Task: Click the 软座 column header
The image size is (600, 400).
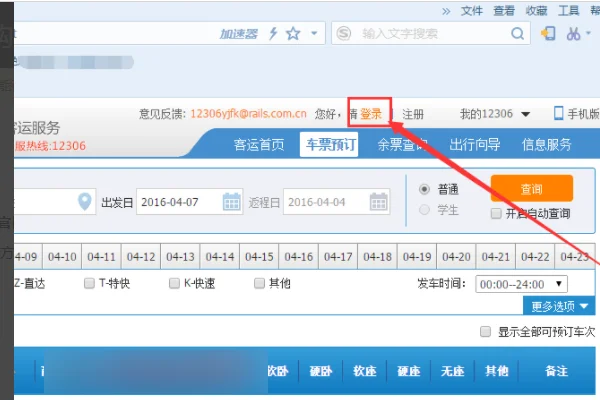Action: pos(364,371)
